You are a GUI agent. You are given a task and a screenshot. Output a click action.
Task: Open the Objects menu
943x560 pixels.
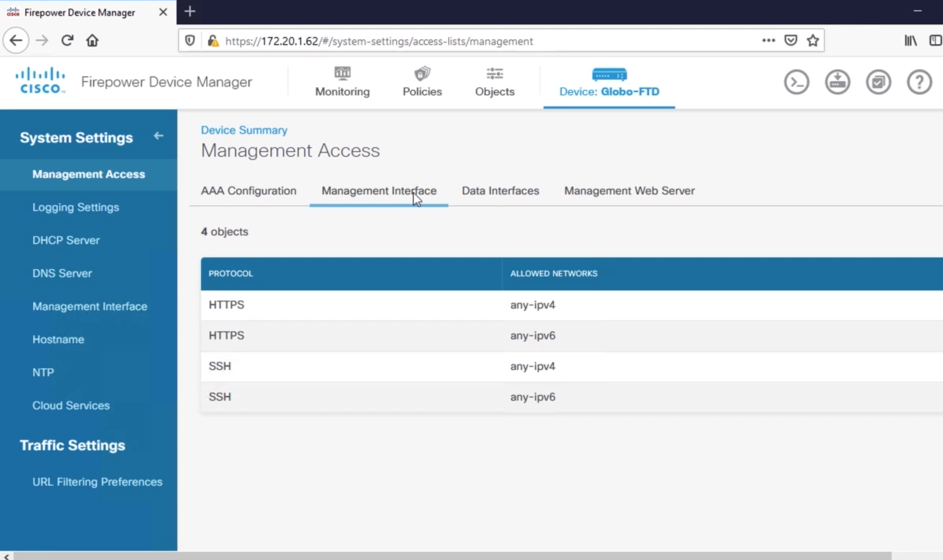pyautogui.click(x=495, y=82)
